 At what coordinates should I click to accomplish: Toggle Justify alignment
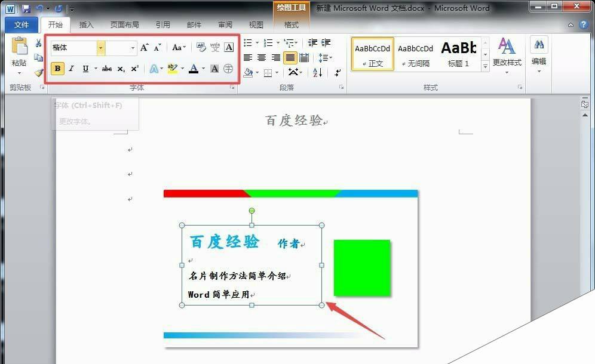(x=290, y=58)
